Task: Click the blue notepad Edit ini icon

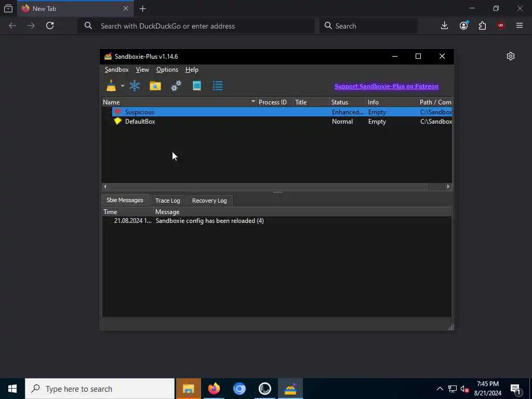Action: click(x=197, y=86)
